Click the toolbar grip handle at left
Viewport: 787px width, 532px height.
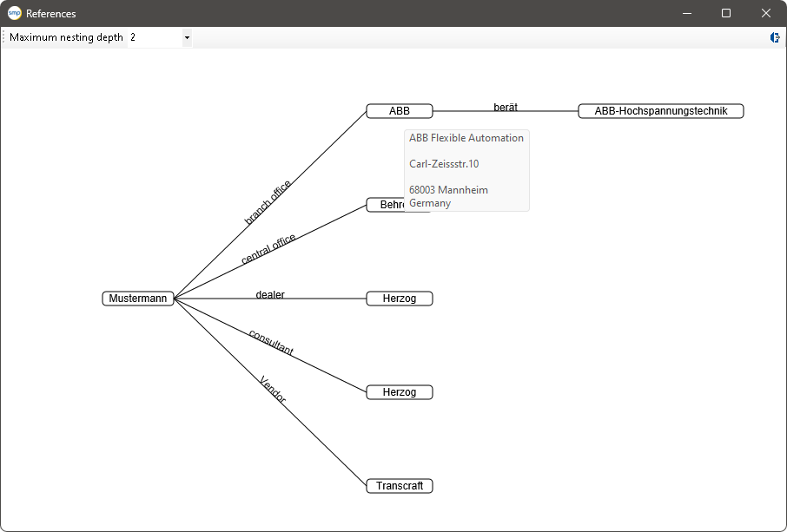coord(4,37)
